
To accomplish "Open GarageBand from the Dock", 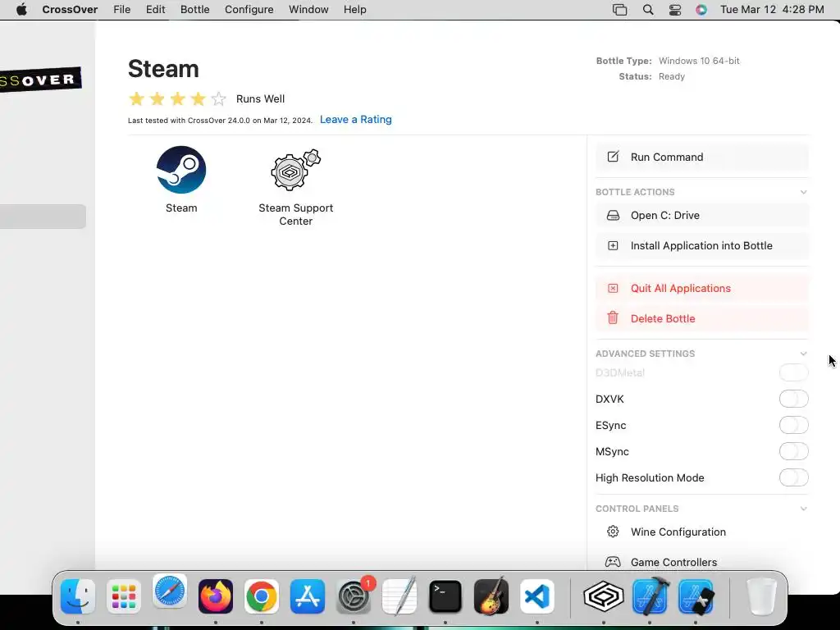I will (491, 596).
